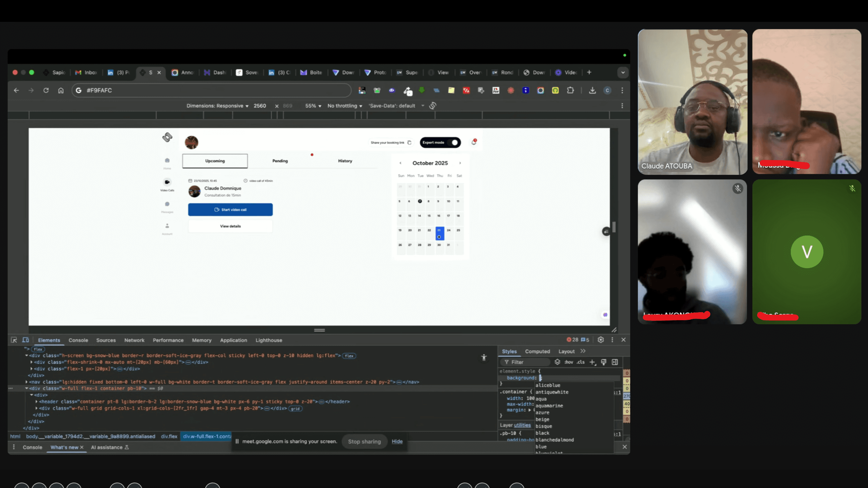868x488 pixels.
Task: Open the Dimensions: Responsive dropdown
Action: [x=217, y=106]
